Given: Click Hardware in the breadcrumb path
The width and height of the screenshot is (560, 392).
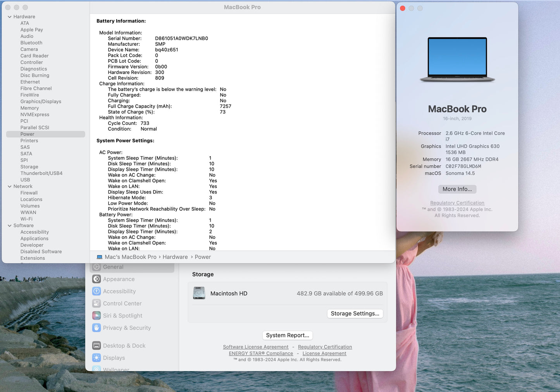Looking at the screenshot, I should tap(175, 257).
